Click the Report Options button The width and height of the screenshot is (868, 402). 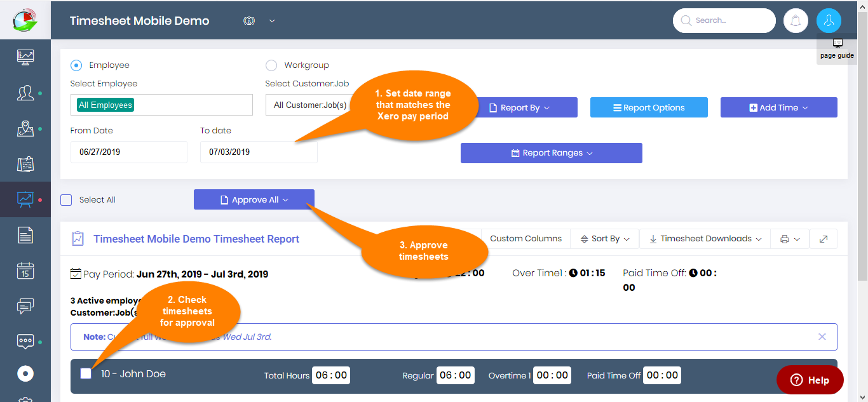pos(649,107)
